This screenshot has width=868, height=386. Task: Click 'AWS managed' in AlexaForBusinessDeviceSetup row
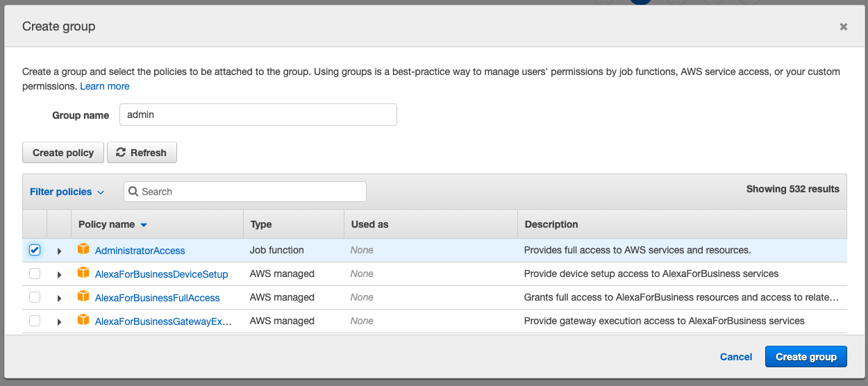click(x=282, y=274)
